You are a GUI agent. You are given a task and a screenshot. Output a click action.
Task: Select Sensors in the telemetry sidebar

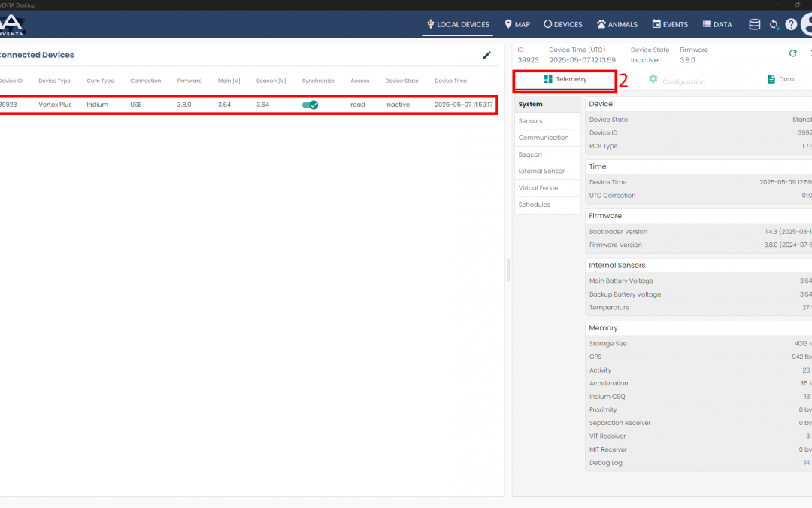tap(531, 121)
